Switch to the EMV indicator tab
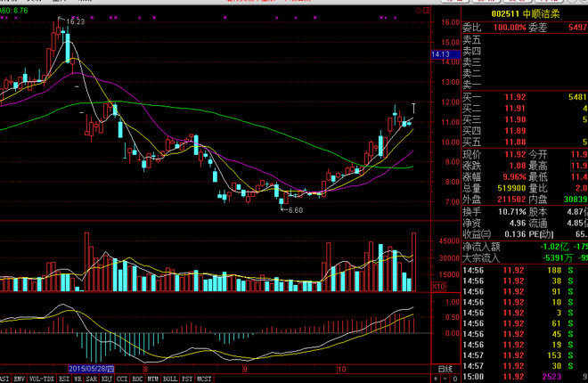 click(x=20, y=379)
